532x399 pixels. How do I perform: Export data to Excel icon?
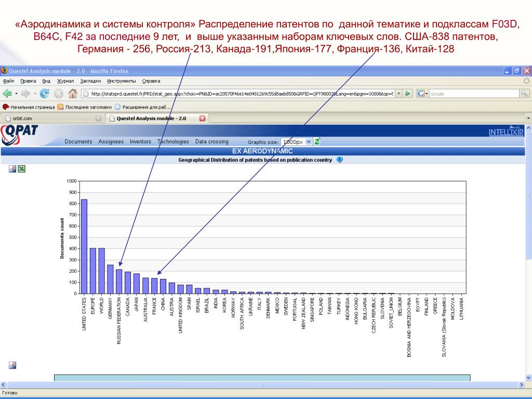click(22, 169)
